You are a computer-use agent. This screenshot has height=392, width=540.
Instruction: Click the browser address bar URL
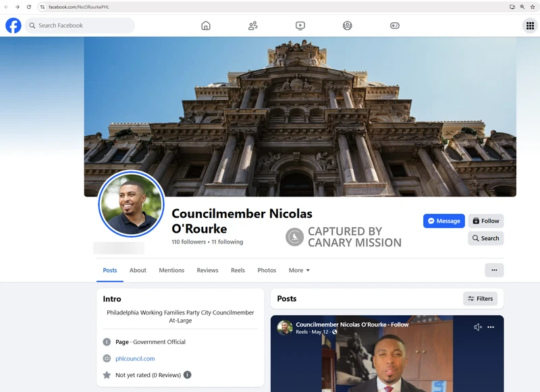[x=79, y=7]
